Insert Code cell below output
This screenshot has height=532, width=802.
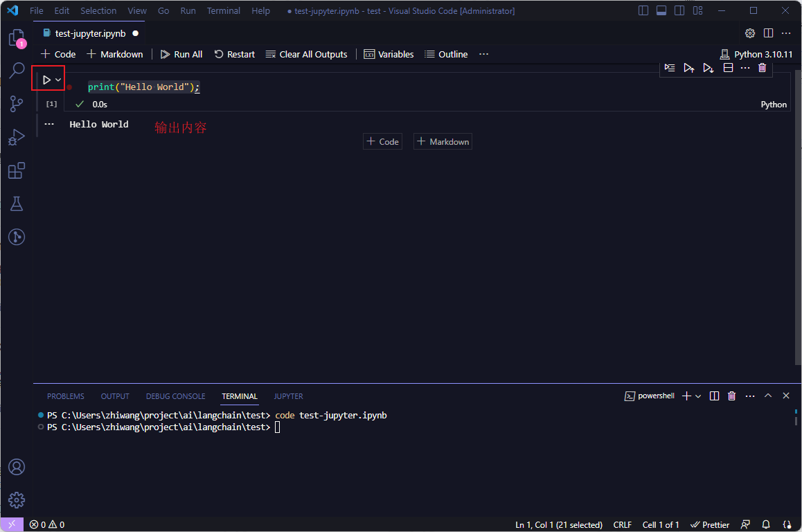[382, 142]
